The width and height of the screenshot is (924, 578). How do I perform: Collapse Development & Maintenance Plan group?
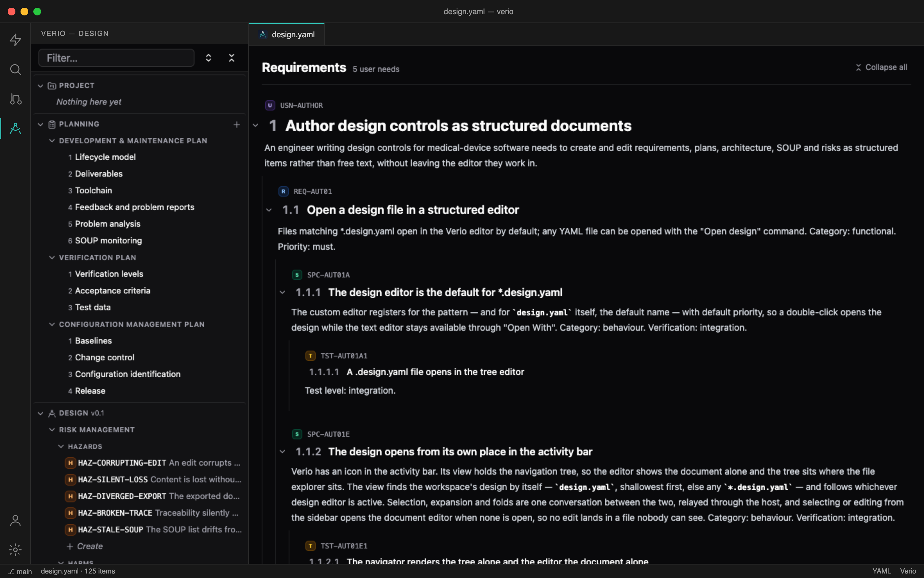coord(52,141)
